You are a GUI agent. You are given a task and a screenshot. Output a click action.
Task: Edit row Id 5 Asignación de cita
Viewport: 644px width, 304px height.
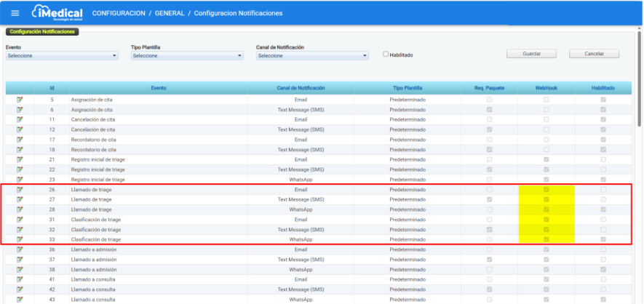tap(20, 99)
